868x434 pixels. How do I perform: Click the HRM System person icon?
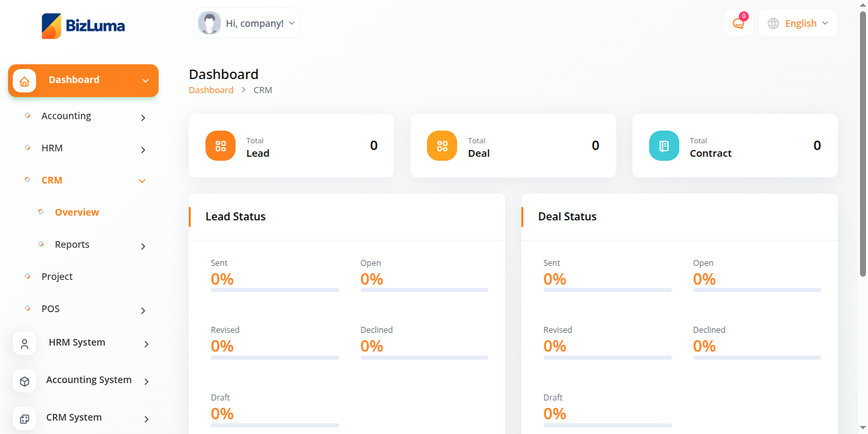point(25,344)
